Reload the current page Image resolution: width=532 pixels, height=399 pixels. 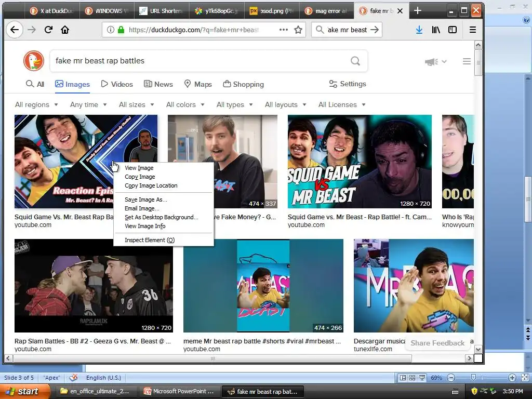click(x=48, y=30)
